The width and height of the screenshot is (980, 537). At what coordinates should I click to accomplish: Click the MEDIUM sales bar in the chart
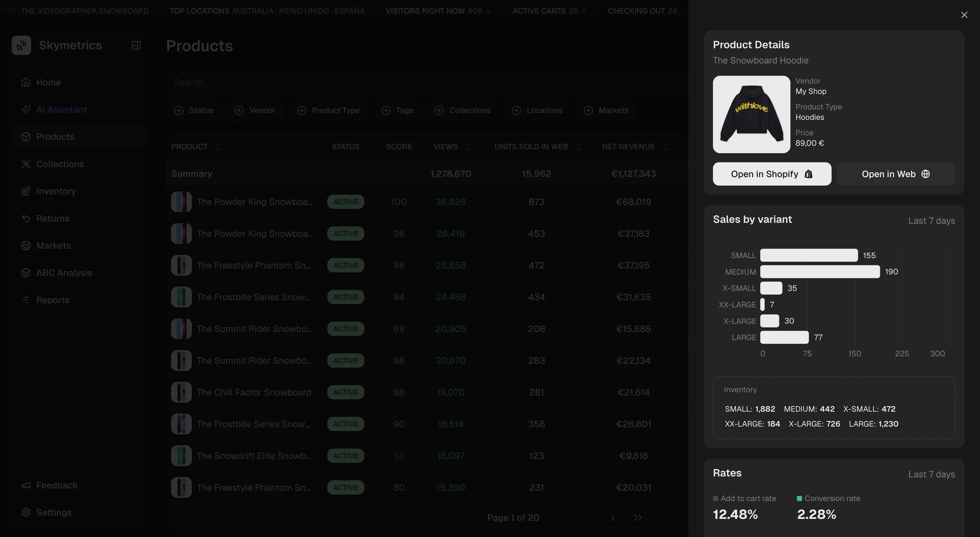(x=820, y=271)
